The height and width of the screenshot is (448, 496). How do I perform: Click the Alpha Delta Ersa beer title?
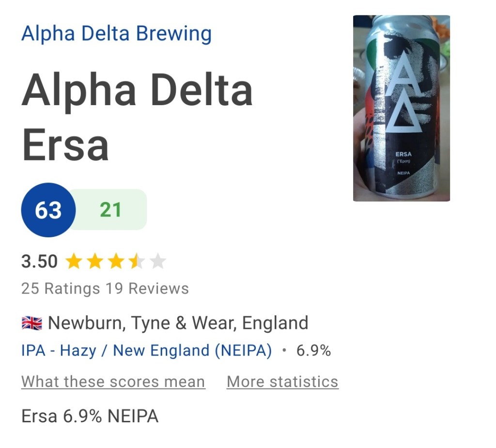(x=137, y=117)
